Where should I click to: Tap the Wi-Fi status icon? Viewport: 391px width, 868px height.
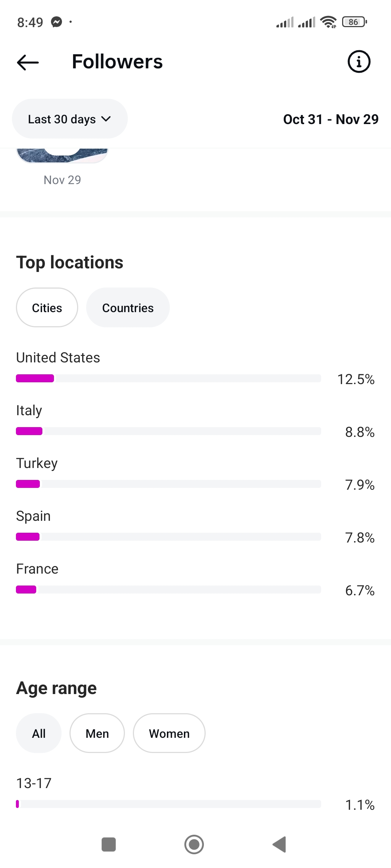[328, 22]
